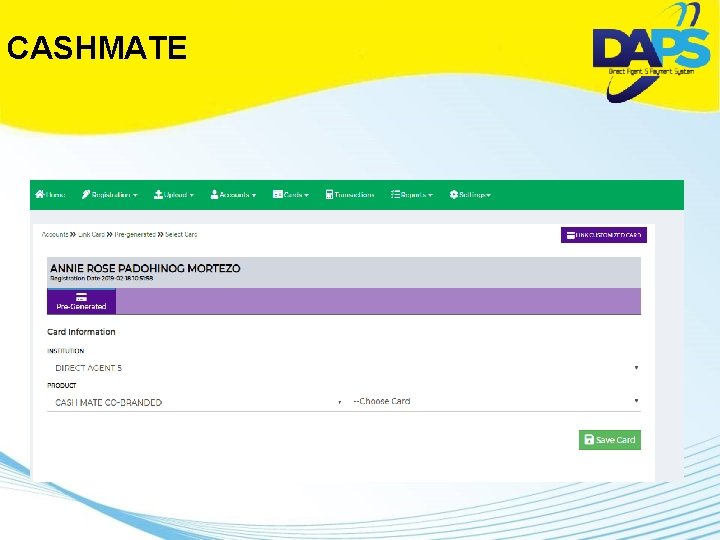Click the Registration pen icon
The image size is (720, 540).
pos(86,194)
